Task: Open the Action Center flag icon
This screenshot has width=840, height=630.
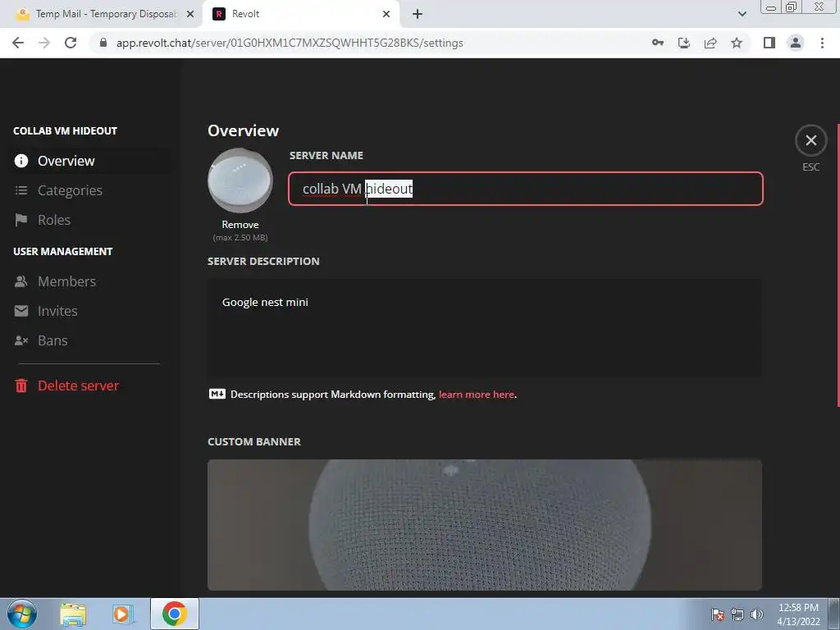Action: click(x=718, y=614)
